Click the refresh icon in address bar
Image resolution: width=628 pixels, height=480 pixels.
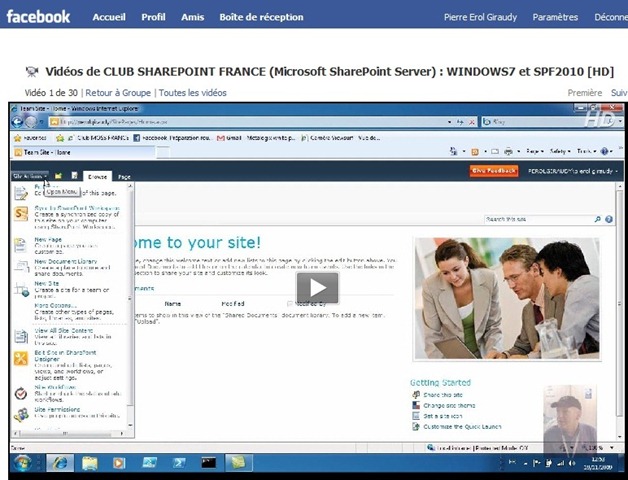pyautogui.click(x=460, y=122)
